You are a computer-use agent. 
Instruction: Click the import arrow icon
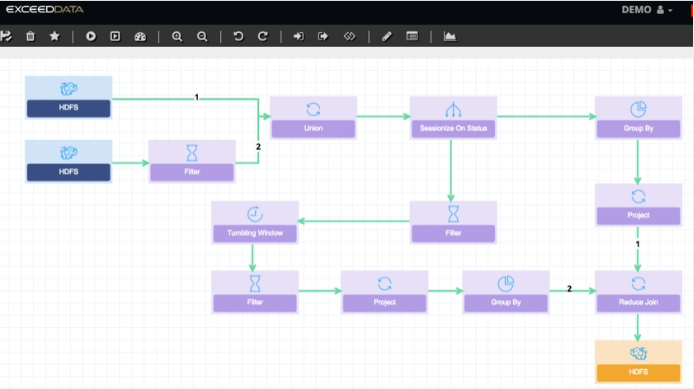pos(299,36)
